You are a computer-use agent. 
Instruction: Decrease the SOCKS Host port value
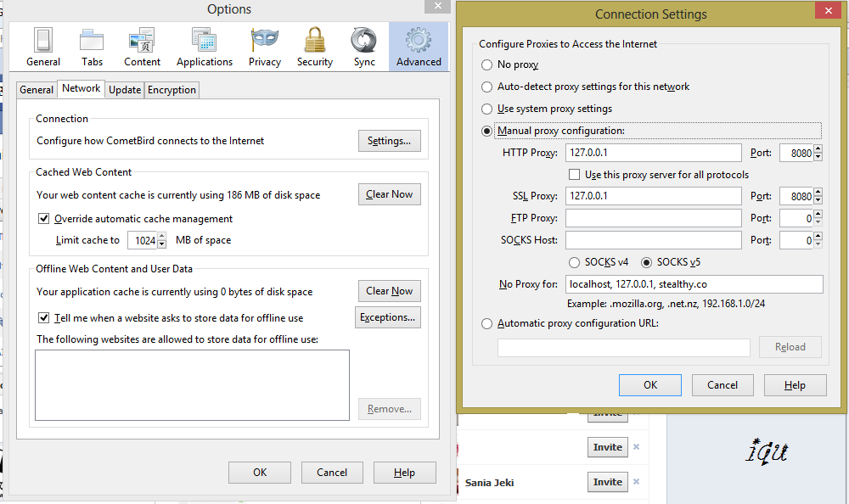point(818,244)
